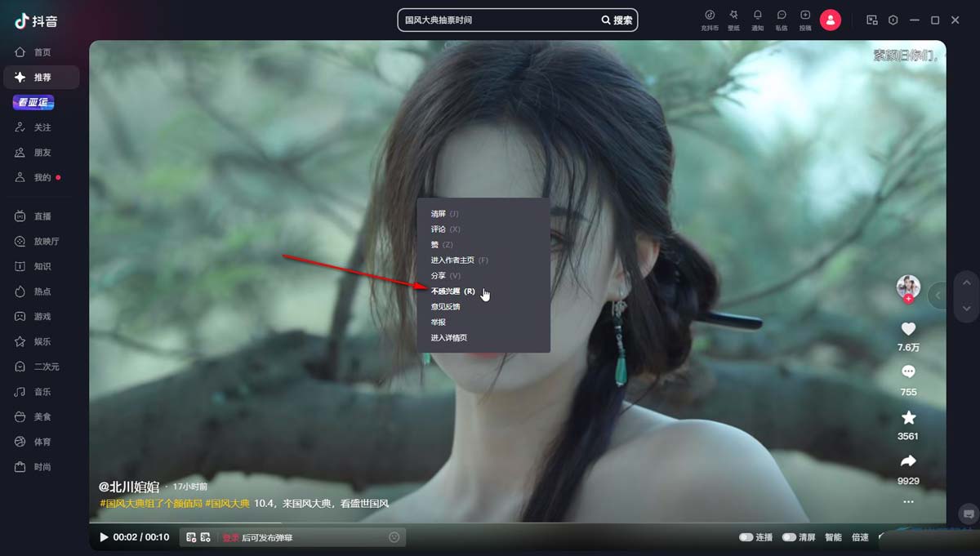
Task: Like the video with the heart icon
Action: pyautogui.click(x=908, y=329)
